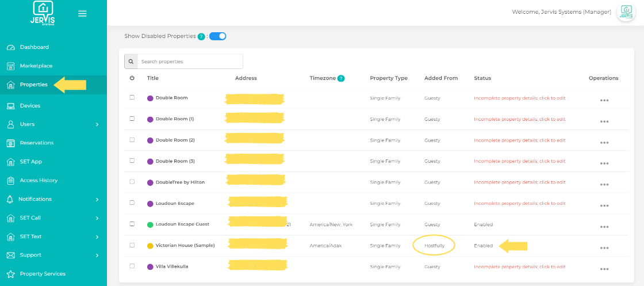Focus the Search properties input field

(x=190, y=62)
